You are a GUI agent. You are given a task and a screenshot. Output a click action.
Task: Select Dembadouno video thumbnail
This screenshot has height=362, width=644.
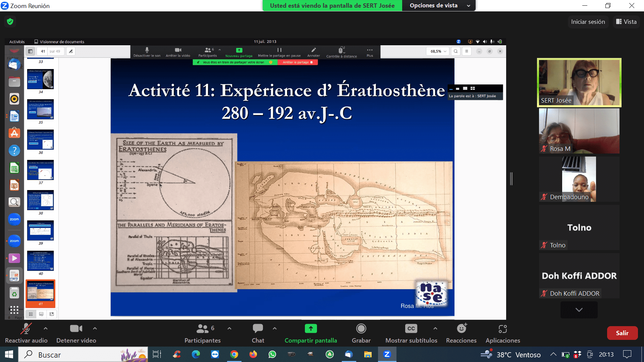(579, 179)
